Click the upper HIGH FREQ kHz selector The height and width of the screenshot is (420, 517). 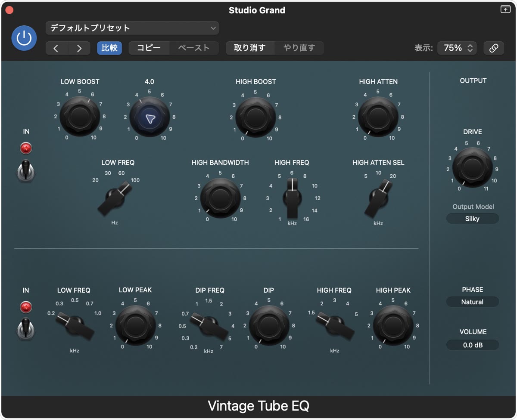point(292,198)
